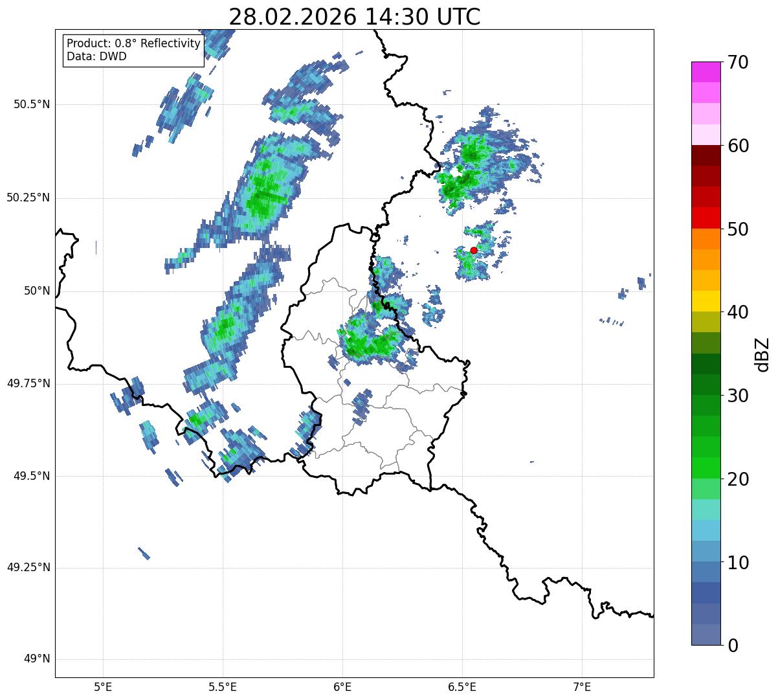Click the 'Product: 0.8° Reflectivity' label
This screenshot has width=778, height=700.
tap(133, 43)
